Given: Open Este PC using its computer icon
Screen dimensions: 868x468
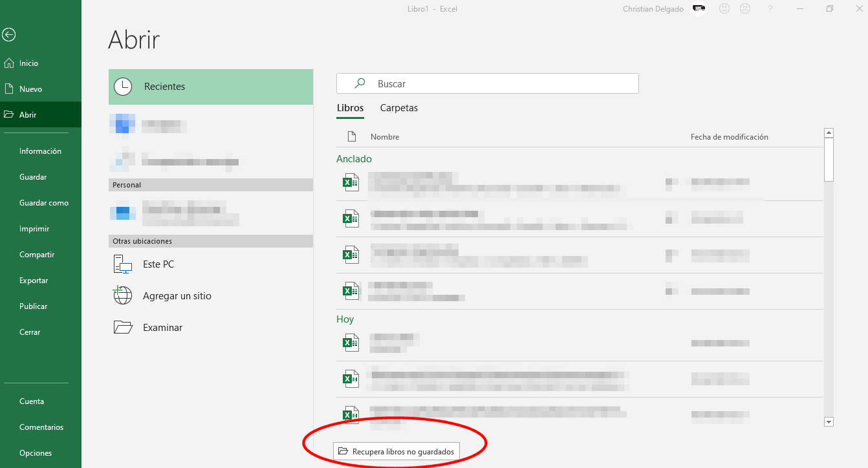Looking at the screenshot, I should [122, 264].
